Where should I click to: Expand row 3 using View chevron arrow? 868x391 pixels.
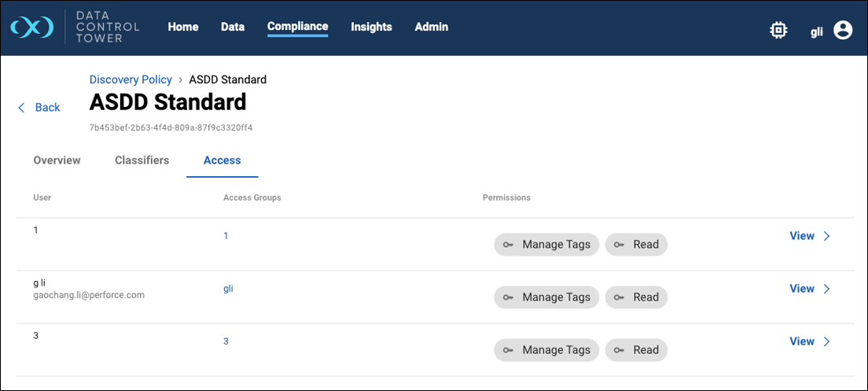point(826,341)
